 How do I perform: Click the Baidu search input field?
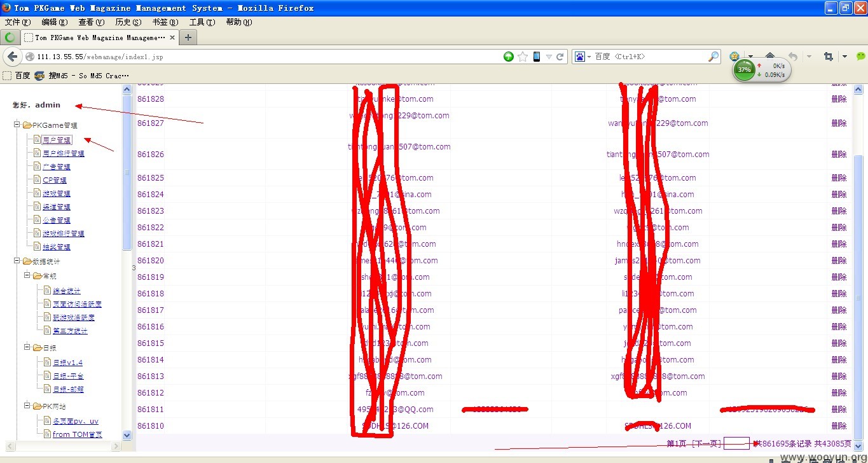pos(650,57)
